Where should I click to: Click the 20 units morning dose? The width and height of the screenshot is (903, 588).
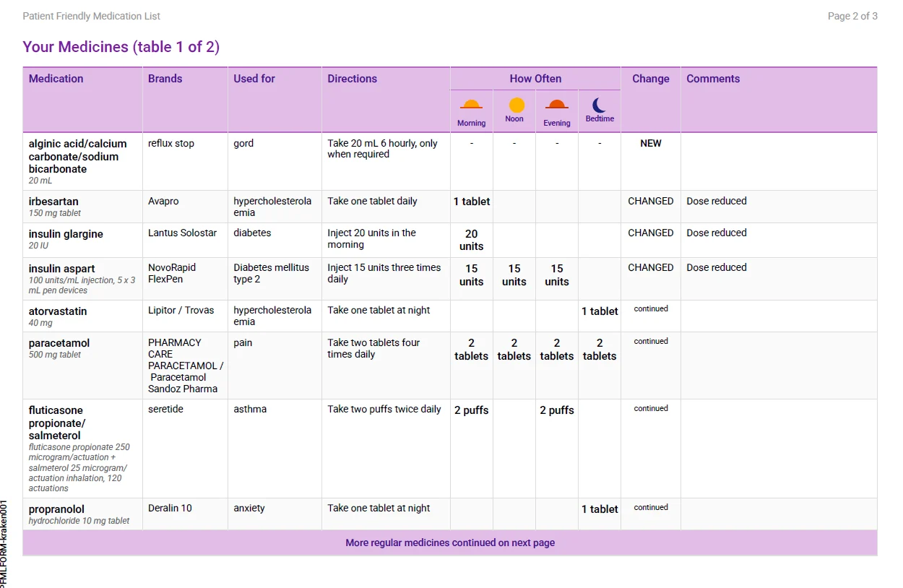pyautogui.click(x=471, y=240)
